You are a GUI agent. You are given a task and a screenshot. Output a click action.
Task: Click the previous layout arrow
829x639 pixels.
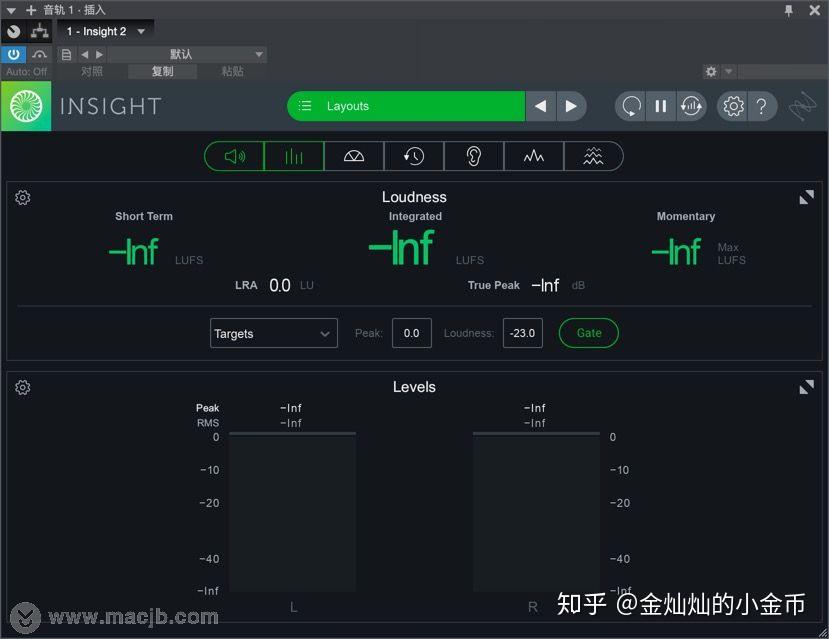click(x=541, y=106)
